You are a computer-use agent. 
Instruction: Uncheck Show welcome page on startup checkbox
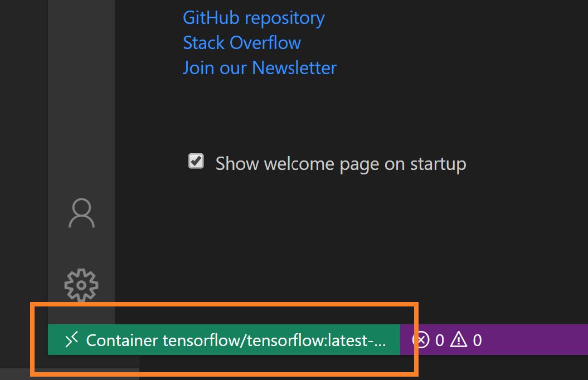coord(196,161)
